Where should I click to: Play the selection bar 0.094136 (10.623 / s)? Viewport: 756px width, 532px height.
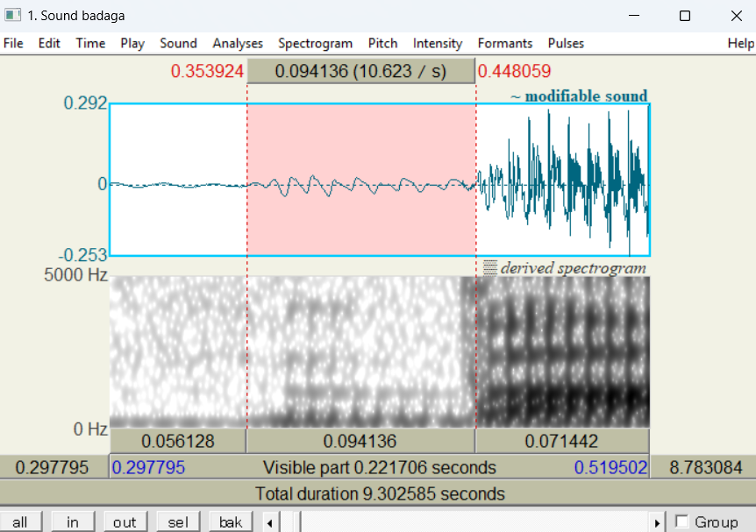tap(360, 71)
